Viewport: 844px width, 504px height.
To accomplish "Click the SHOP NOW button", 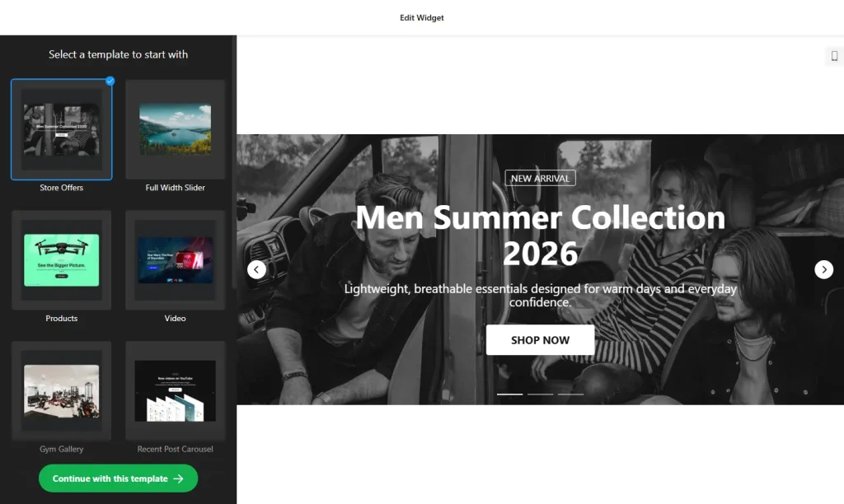I will pyautogui.click(x=540, y=340).
